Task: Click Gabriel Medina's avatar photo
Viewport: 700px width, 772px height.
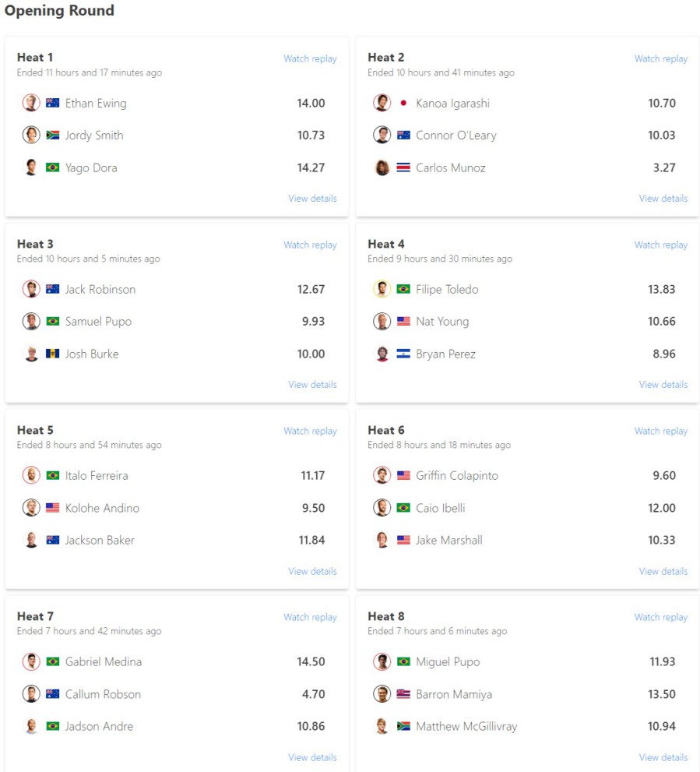Action: 31,661
